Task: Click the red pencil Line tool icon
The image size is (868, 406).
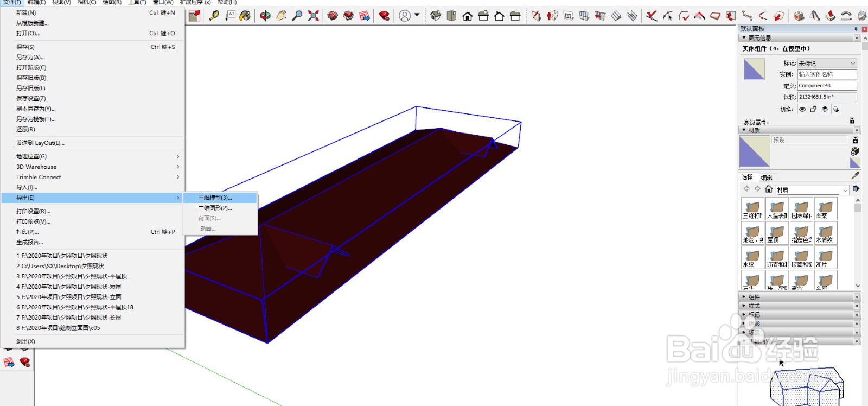Action: pyautogui.click(x=536, y=16)
